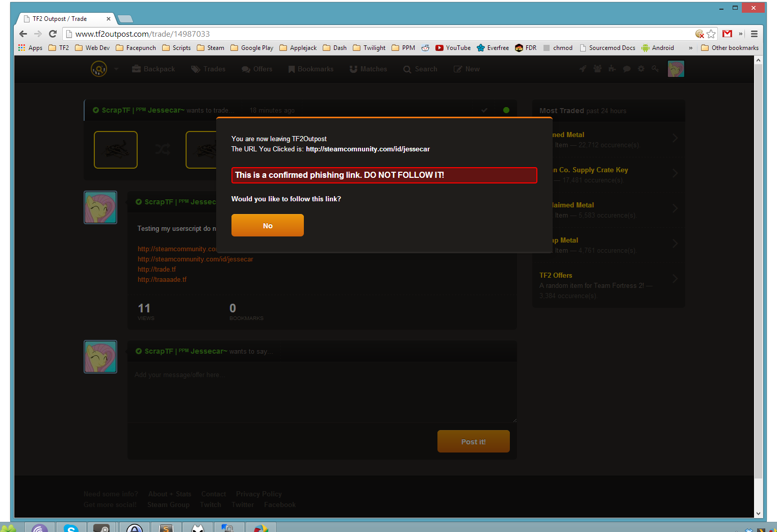
Task: Open the Web Dev bookmarks folder
Action: [x=92, y=48]
